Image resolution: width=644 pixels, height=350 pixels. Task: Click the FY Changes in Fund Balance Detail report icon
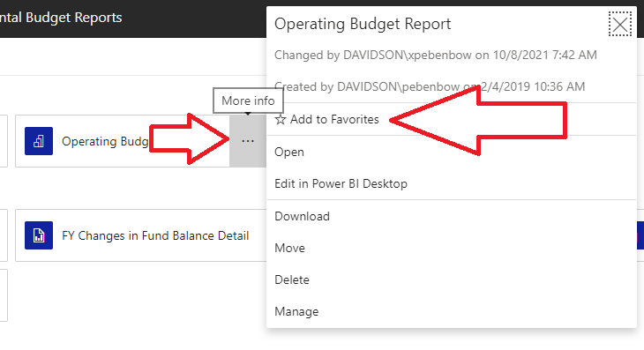pyautogui.click(x=39, y=235)
